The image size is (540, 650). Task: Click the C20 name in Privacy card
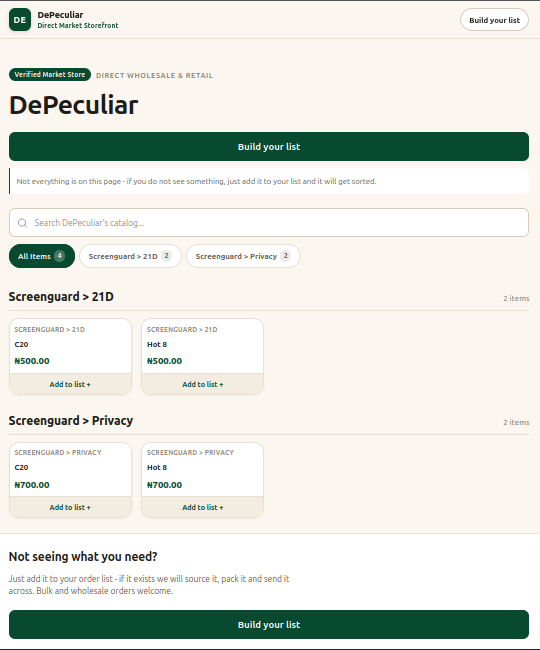(x=21, y=468)
